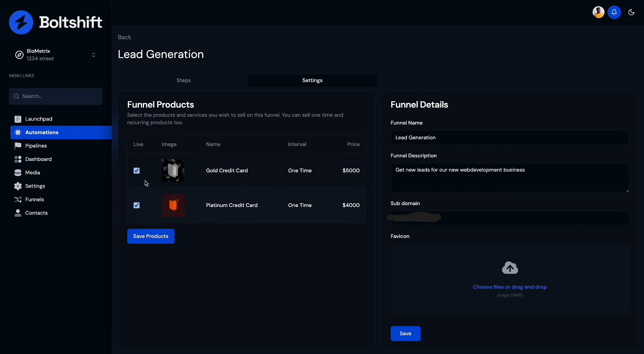Click the Price column header

point(353,144)
